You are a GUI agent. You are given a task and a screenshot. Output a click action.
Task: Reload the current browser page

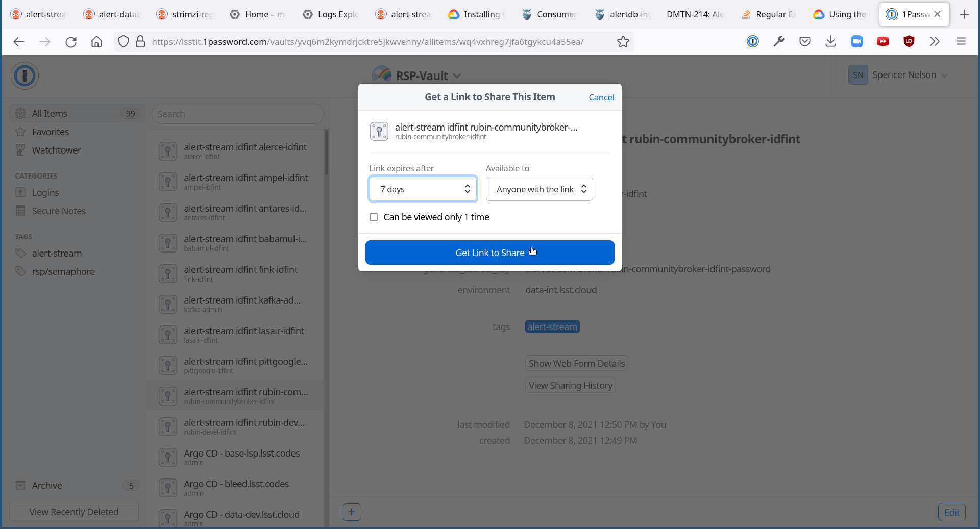point(71,42)
